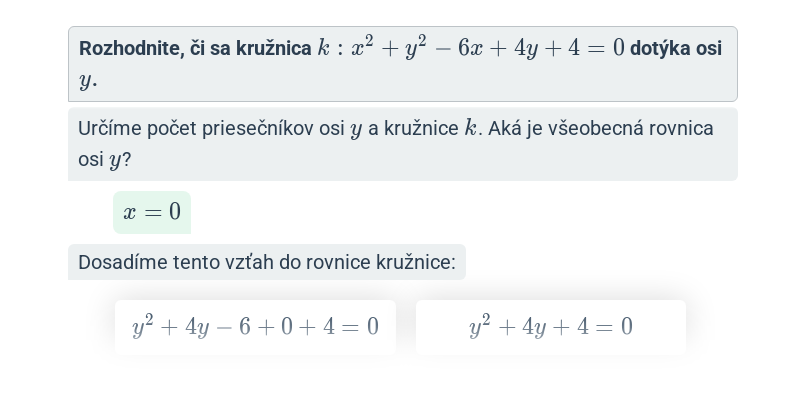Click the bold word 'Rozhodnite'
This screenshot has width=800, height=400.
tap(132, 48)
